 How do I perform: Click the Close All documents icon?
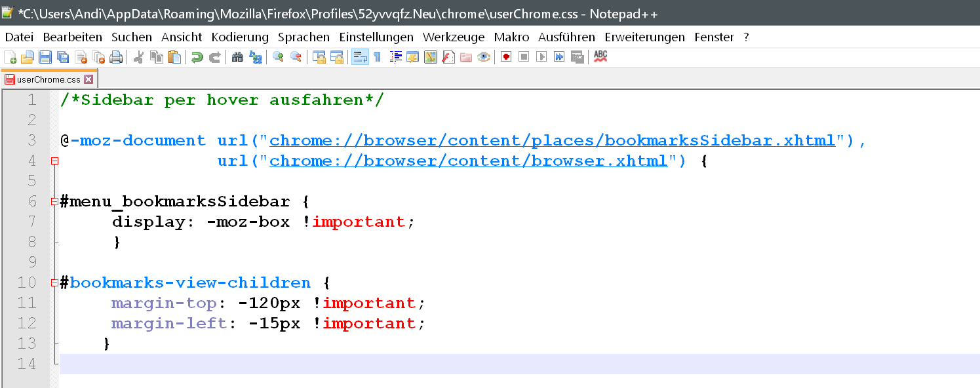tap(98, 57)
